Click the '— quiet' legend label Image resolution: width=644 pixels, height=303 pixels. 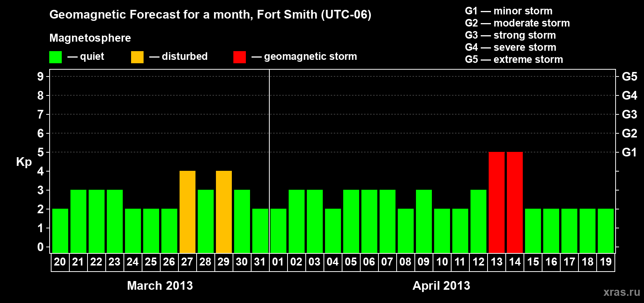(x=86, y=56)
